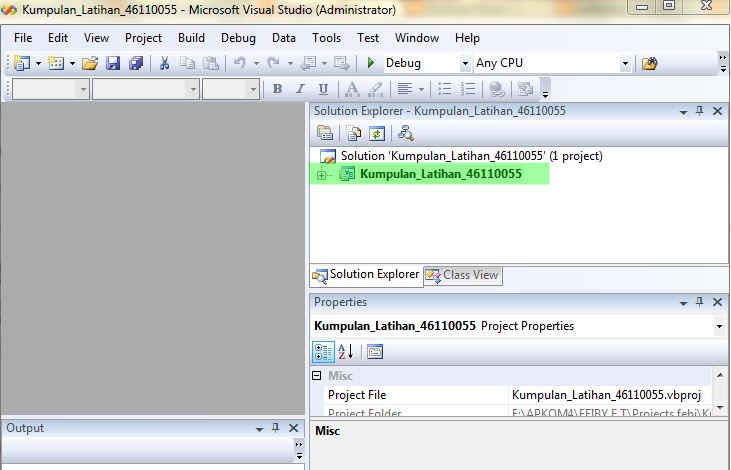Open the File menu
The image size is (731, 470).
(x=23, y=38)
